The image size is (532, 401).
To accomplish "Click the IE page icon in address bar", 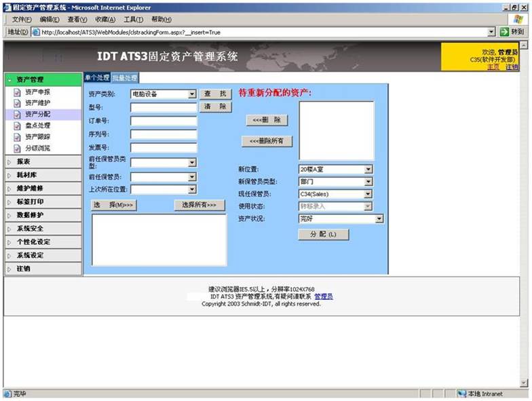I will point(35,32).
